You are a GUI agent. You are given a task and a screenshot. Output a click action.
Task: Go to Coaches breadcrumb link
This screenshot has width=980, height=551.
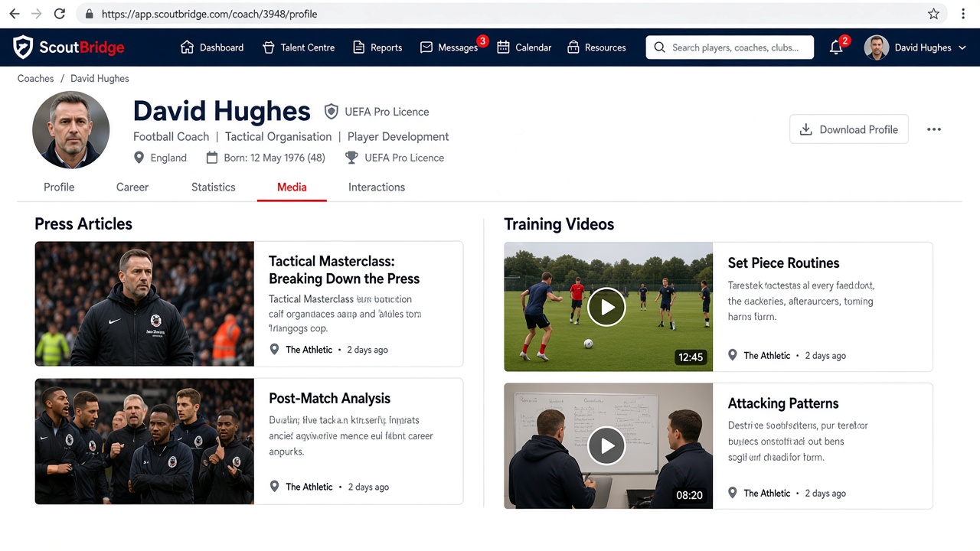(36, 79)
